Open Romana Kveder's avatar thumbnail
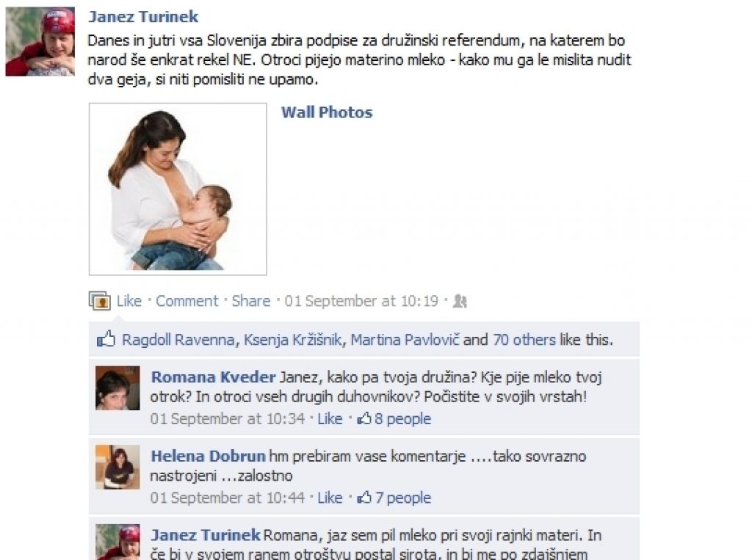The image size is (752, 560). [117, 388]
